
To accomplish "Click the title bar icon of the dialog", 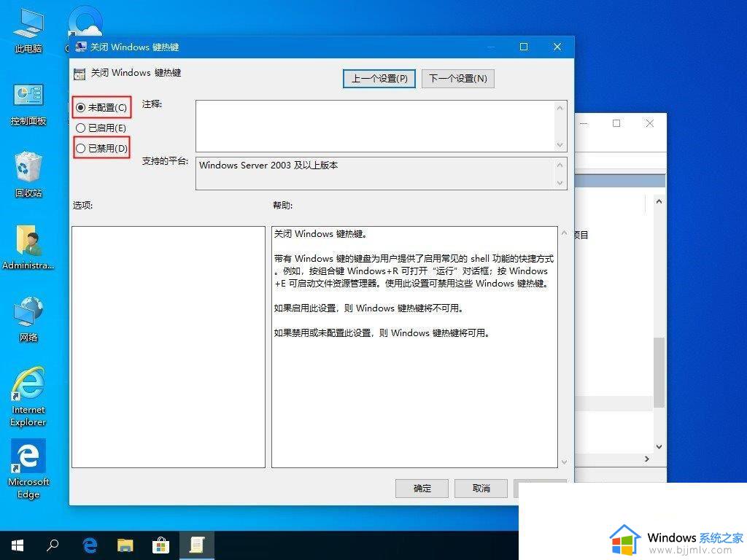I will pyautogui.click(x=80, y=47).
